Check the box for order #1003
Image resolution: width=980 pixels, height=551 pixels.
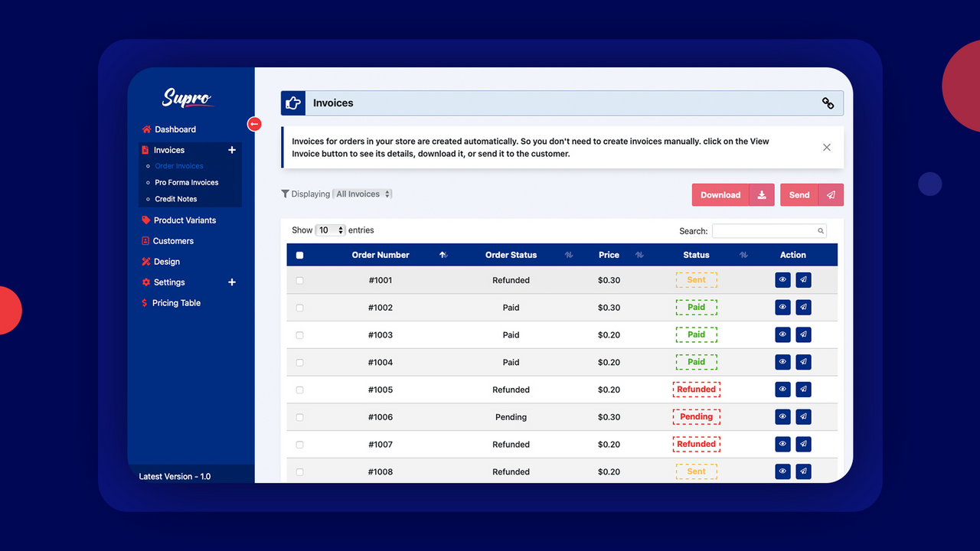pos(299,335)
